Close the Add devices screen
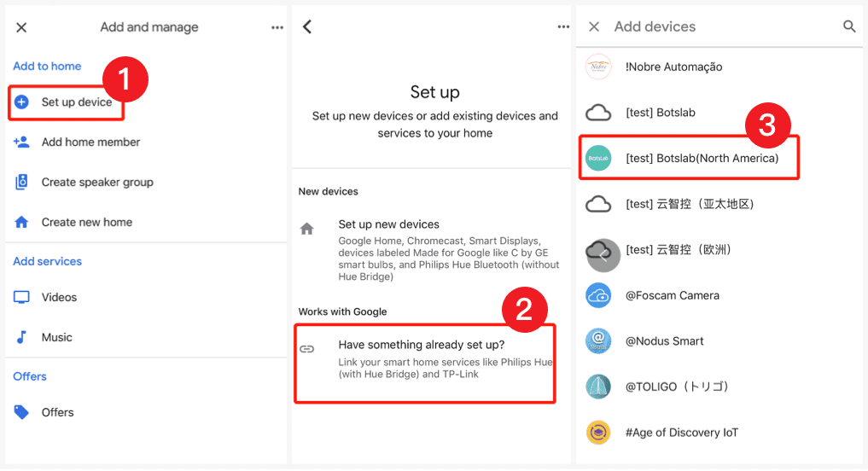Viewport: 868px width, 471px height. (594, 26)
